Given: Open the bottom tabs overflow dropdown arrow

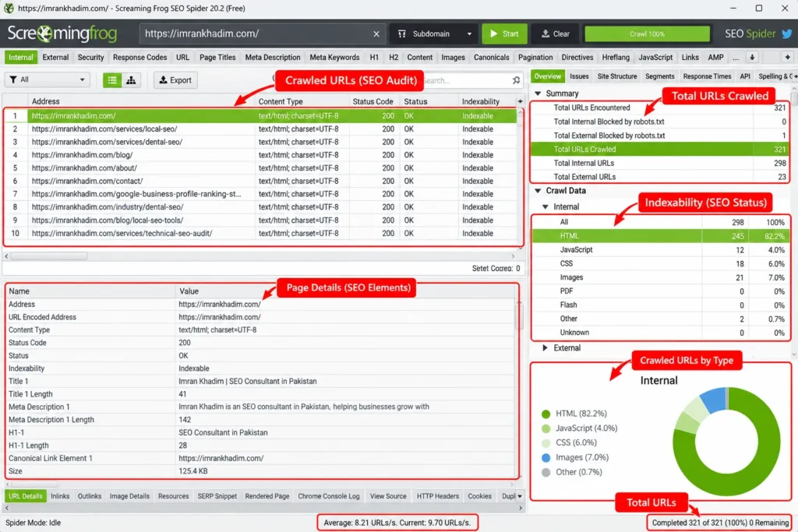Looking at the screenshot, I should click(520, 496).
